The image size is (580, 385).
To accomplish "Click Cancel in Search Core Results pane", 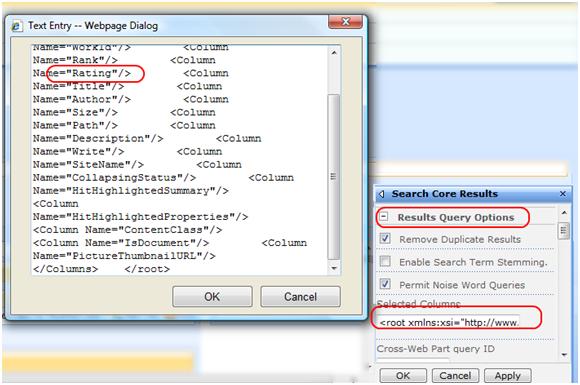I will click(455, 375).
